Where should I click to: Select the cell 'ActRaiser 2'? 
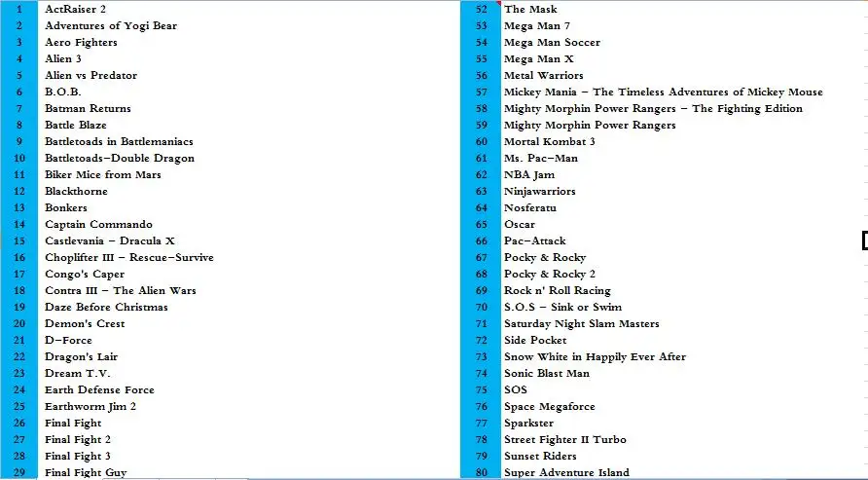(x=75, y=9)
